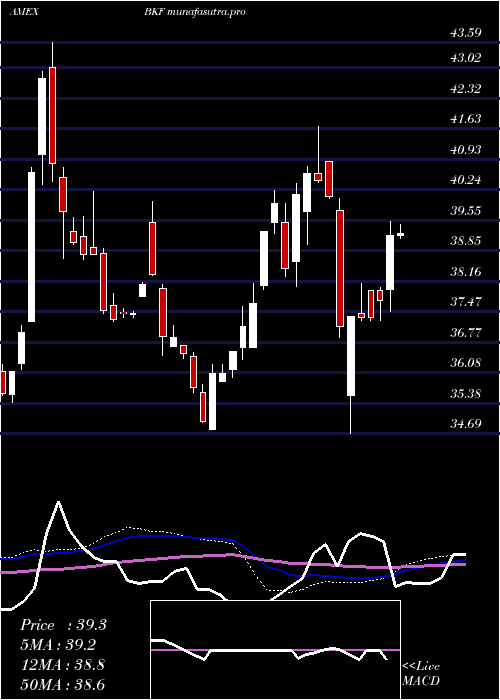This screenshot has width=500, height=700.
Task: Select the 40.24 price axis label
Action: [x=466, y=180]
